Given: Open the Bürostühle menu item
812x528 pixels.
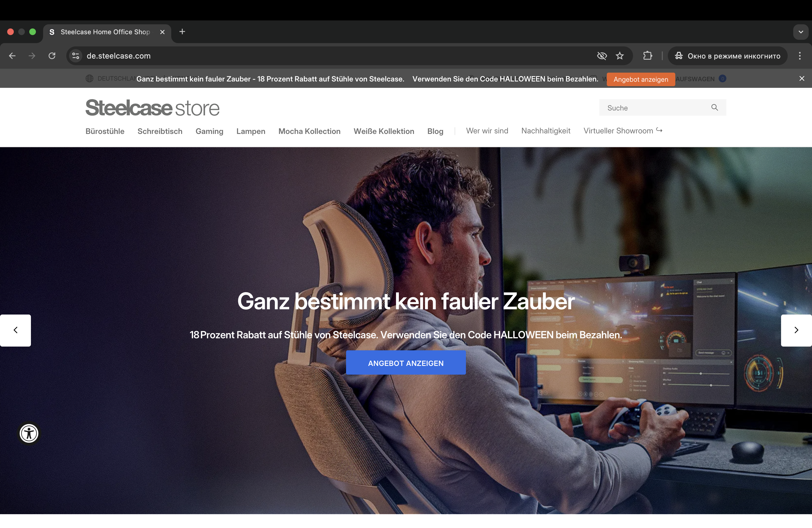Looking at the screenshot, I should click(105, 131).
